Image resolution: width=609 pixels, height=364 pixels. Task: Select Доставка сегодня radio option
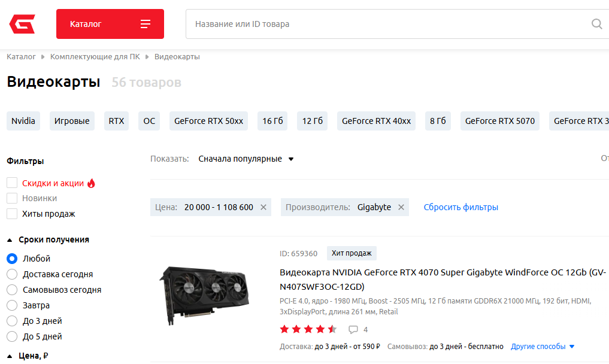pyautogui.click(x=12, y=274)
